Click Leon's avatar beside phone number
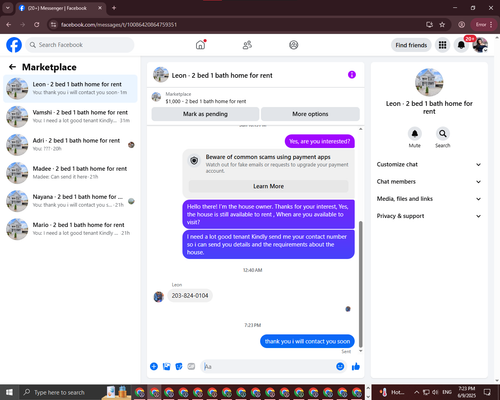The height and width of the screenshot is (400, 500). (159, 296)
